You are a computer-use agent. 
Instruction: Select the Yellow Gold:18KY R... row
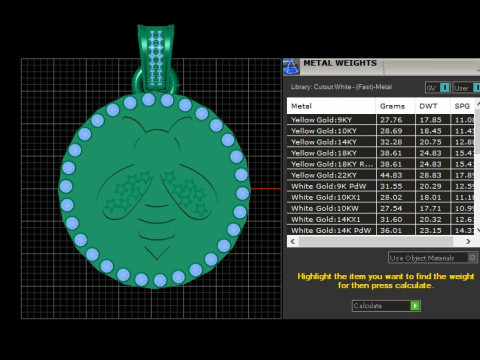point(381,164)
